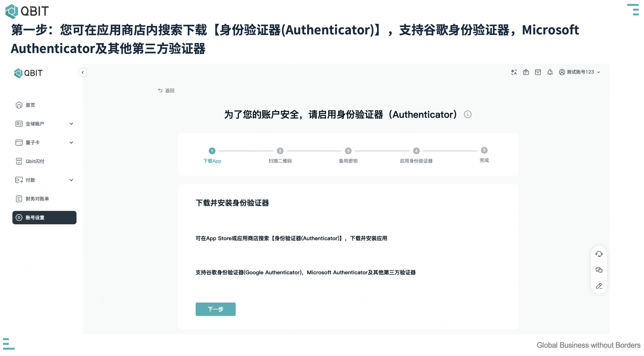
Task: Click step 1 circle of the progress steps
Action: [x=212, y=151]
